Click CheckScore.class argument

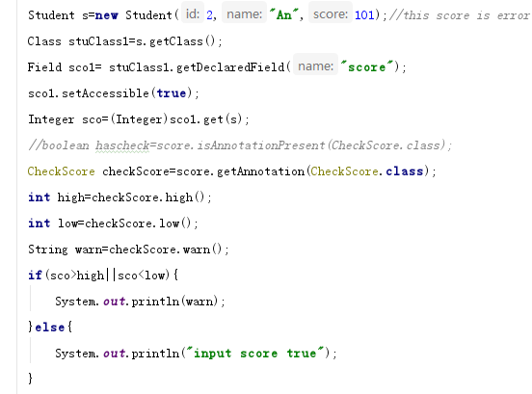(x=367, y=171)
